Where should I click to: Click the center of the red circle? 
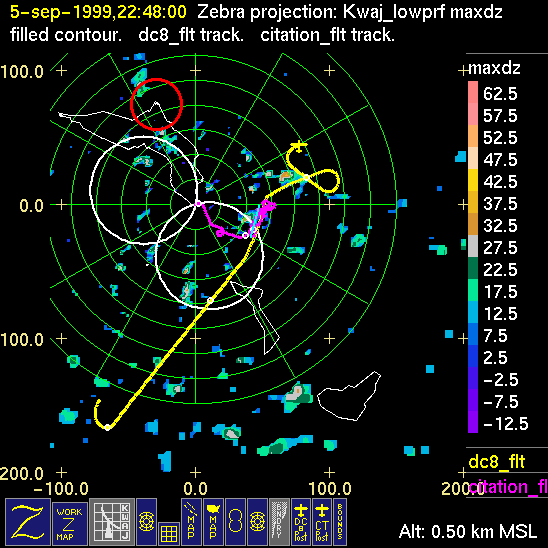(156, 104)
